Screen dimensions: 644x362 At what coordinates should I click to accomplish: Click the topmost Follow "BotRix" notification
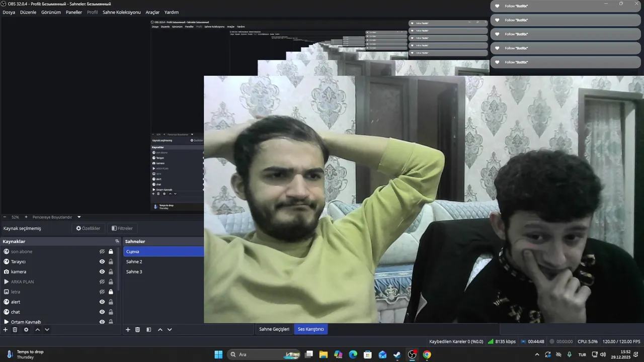[566, 6]
